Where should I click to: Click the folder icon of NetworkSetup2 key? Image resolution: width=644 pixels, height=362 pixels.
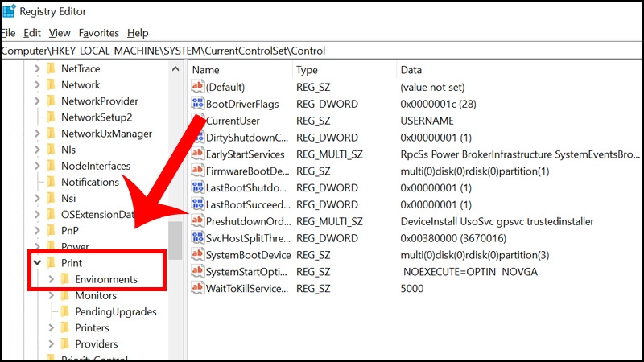[51, 117]
